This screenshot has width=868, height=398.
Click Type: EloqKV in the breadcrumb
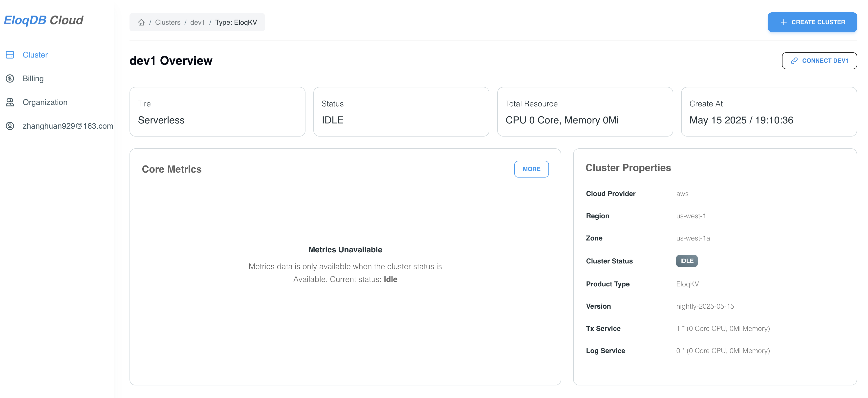pos(236,22)
